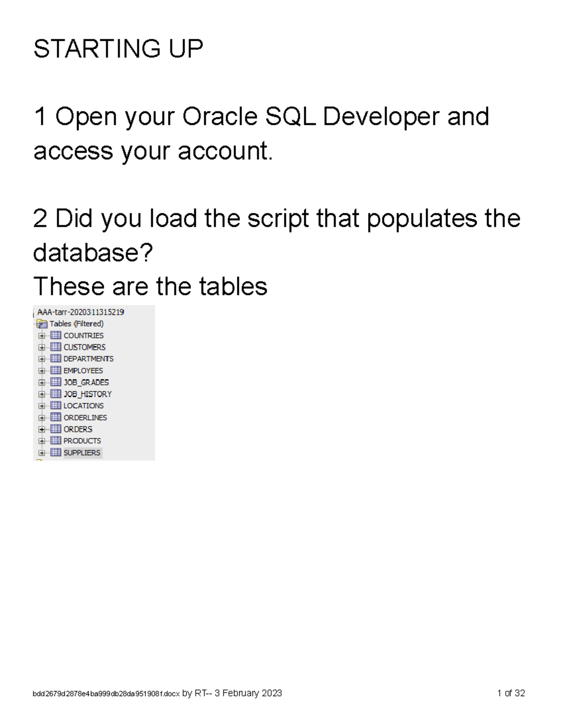Expand the COUNTRIES table plus box
Image resolution: width=563 pixels, height=728 pixels.
coord(42,336)
